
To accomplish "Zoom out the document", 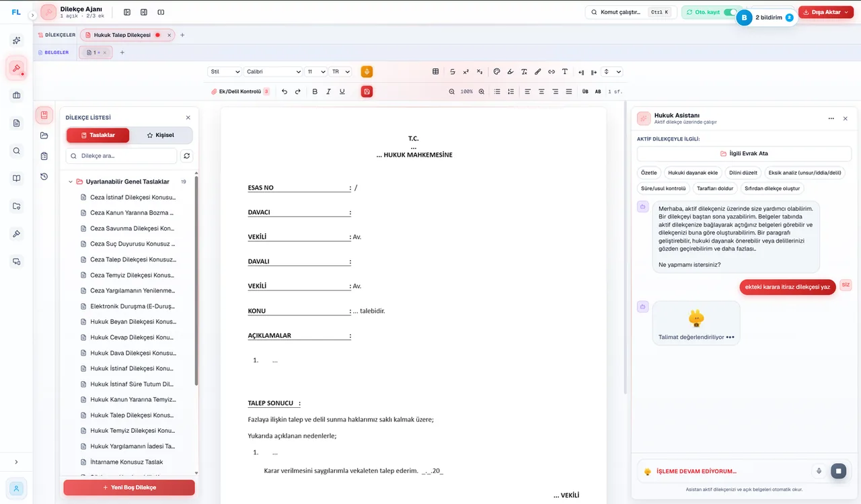I will coord(452,91).
